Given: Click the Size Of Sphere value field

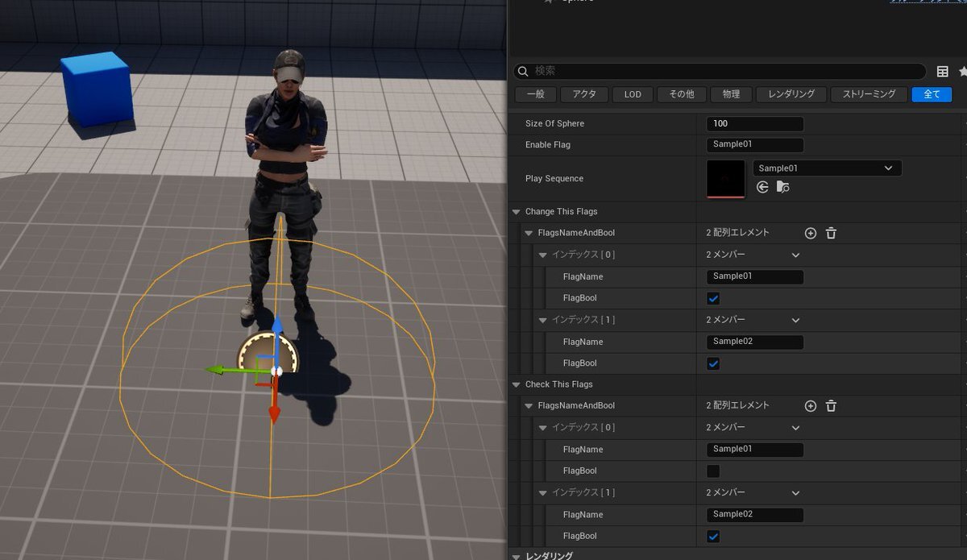Looking at the screenshot, I should (x=754, y=124).
